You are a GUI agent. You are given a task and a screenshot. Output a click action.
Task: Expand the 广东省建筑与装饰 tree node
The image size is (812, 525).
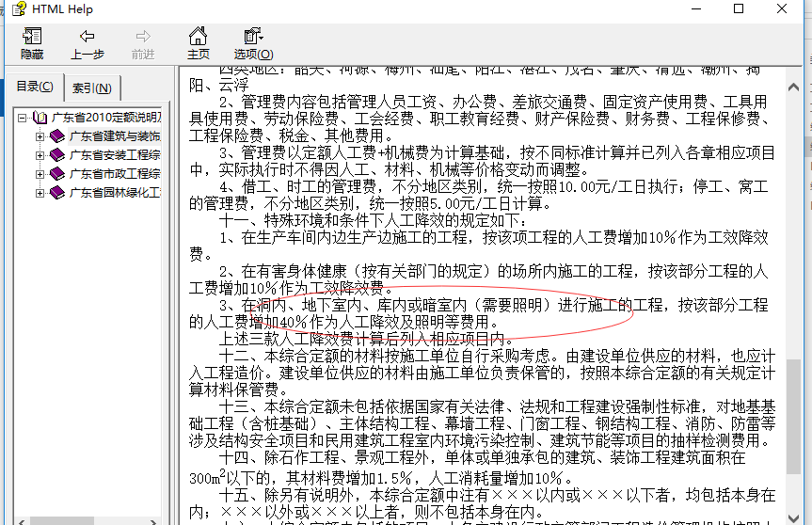(40, 136)
